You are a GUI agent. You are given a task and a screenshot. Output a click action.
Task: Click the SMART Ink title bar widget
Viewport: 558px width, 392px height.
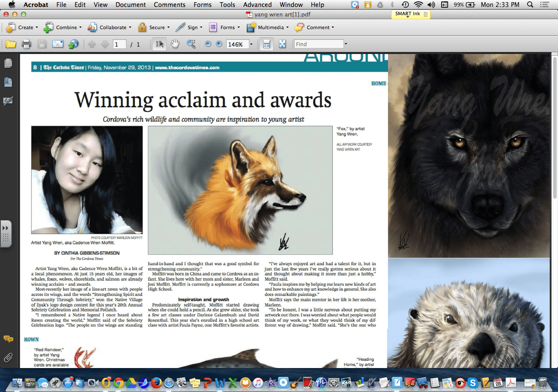point(411,14)
